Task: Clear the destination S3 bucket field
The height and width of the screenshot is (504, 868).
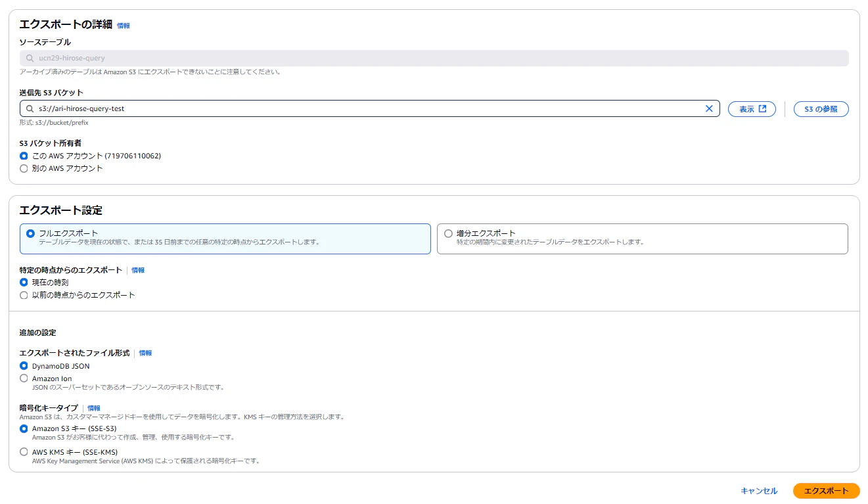Action: click(709, 108)
